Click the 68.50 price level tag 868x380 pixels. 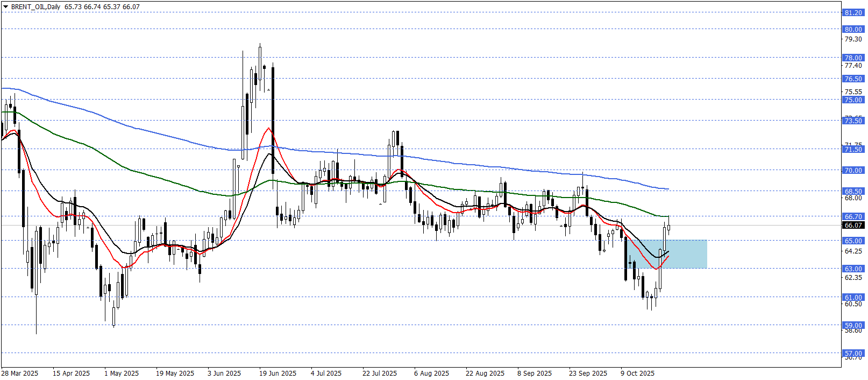tap(853, 191)
